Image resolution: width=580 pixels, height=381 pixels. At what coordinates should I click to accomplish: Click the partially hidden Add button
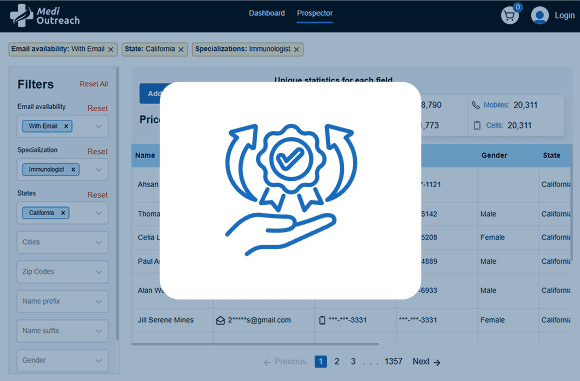(x=150, y=94)
